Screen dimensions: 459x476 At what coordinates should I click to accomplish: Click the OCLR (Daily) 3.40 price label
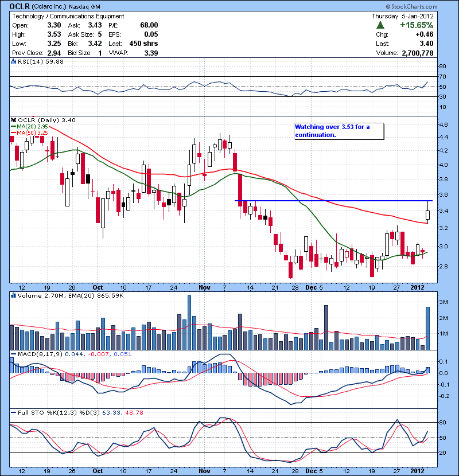(x=46, y=120)
